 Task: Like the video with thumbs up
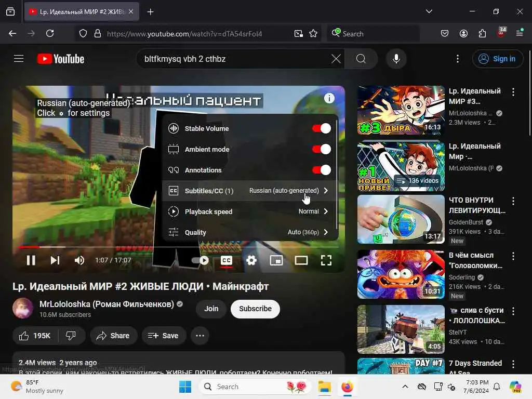[35, 336]
